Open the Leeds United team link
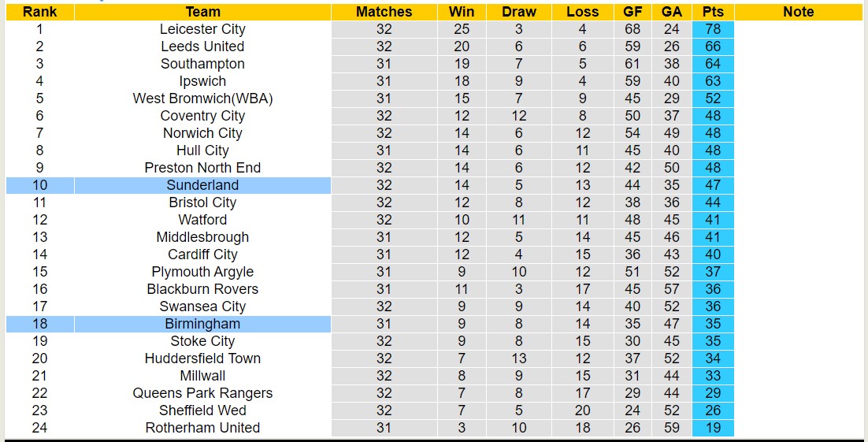This screenshot has height=442, width=868. [202, 46]
